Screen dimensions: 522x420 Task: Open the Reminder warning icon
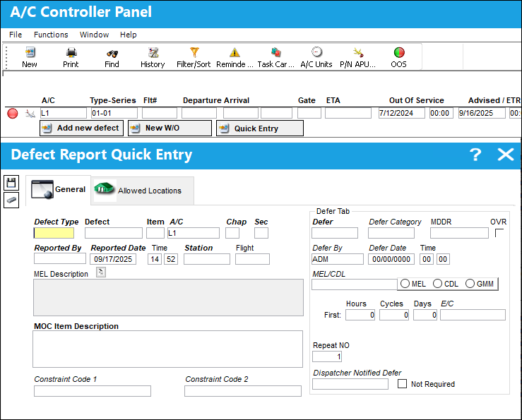235,52
